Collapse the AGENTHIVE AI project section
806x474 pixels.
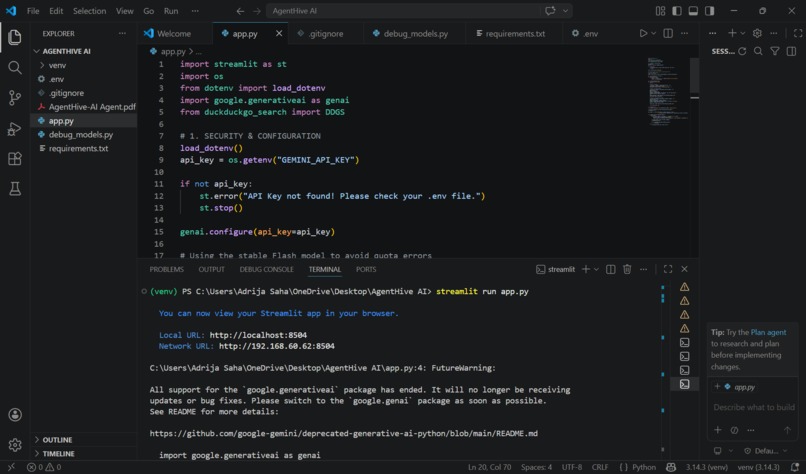tap(66, 51)
